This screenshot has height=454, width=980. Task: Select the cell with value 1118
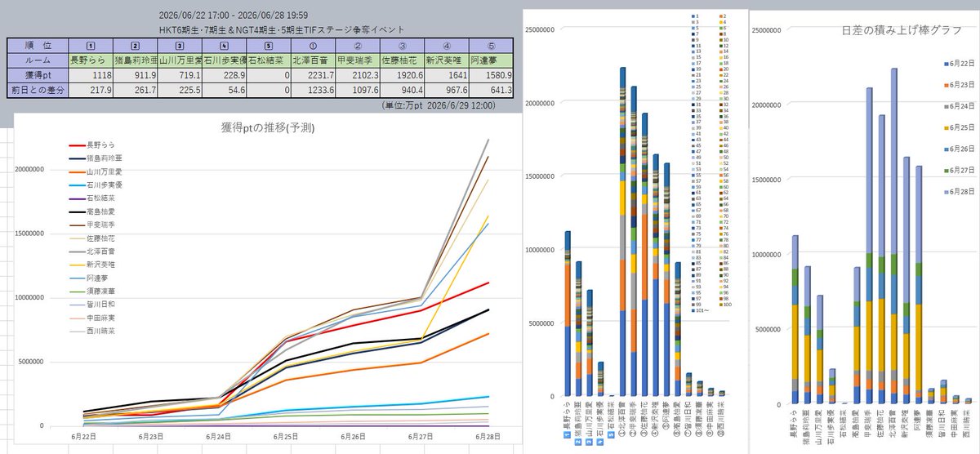(89, 74)
